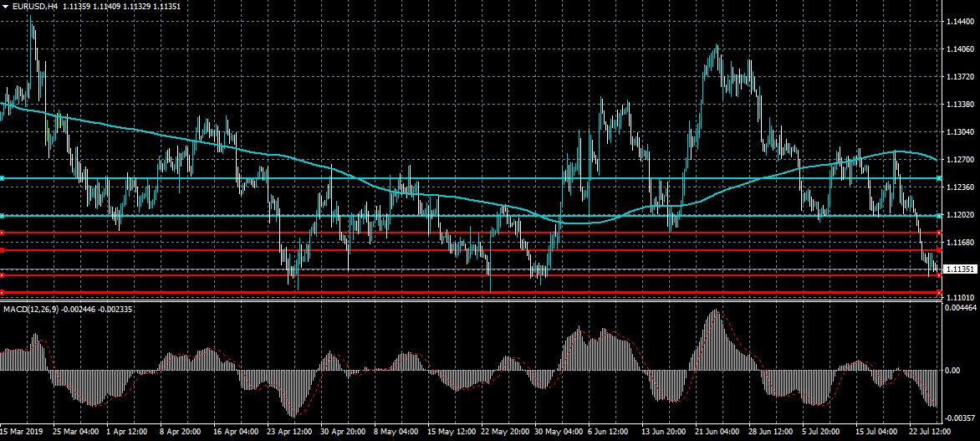
Task: Select right handle of lowest red line
Action: click(940, 292)
